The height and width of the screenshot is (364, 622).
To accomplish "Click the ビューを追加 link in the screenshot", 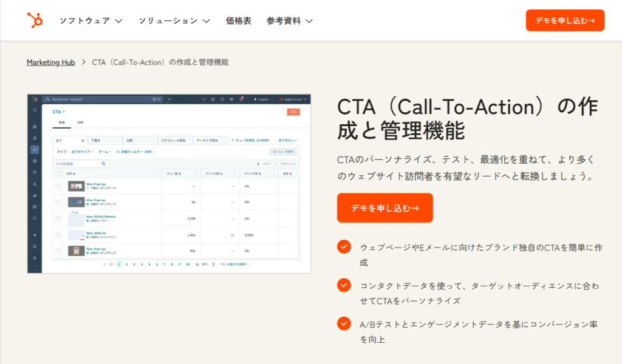I will coord(250,140).
